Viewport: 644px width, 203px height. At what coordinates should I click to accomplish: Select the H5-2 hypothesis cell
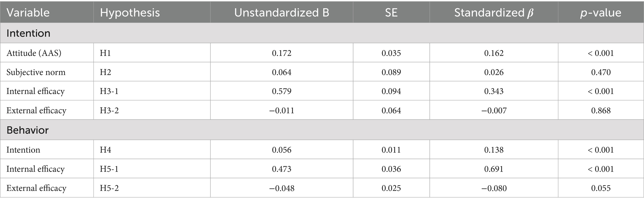109,188
